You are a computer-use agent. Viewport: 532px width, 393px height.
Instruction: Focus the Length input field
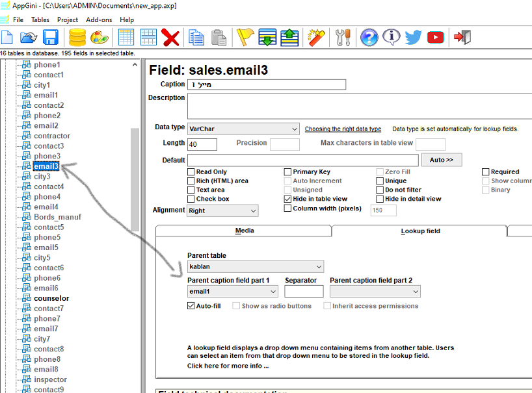[x=202, y=144]
